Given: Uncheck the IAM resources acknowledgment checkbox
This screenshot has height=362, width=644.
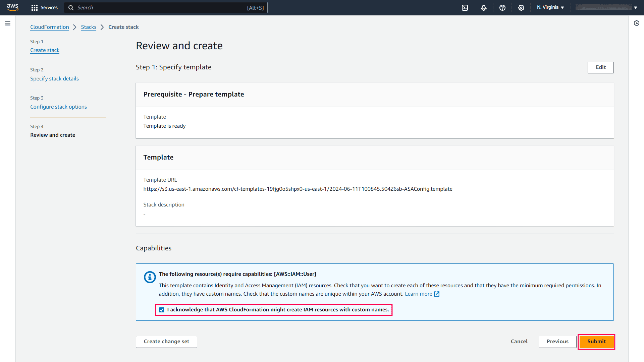Looking at the screenshot, I should coord(162,310).
